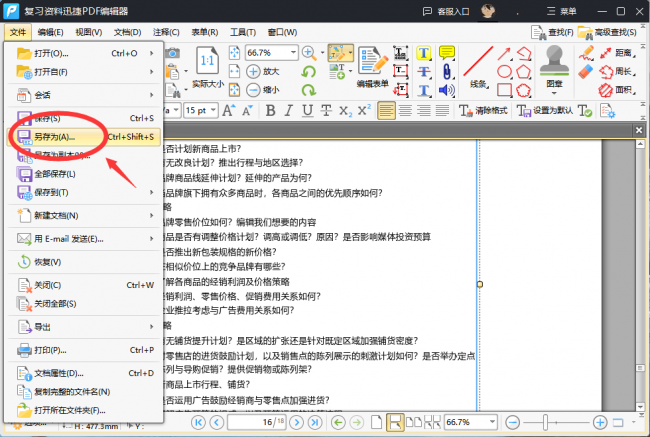Screen dimensions: 650x437
Task: Click 设置为默认 set as default button
Action: (x=545, y=111)
